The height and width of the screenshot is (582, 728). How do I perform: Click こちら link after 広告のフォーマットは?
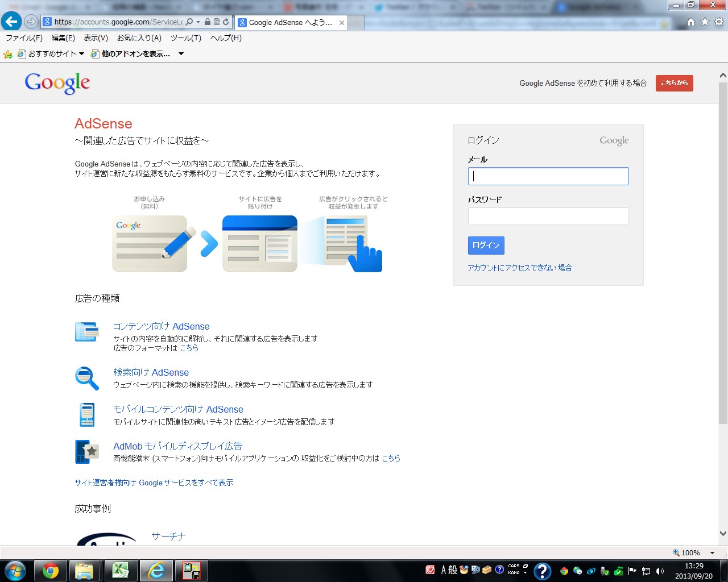[x=189, y=348]
